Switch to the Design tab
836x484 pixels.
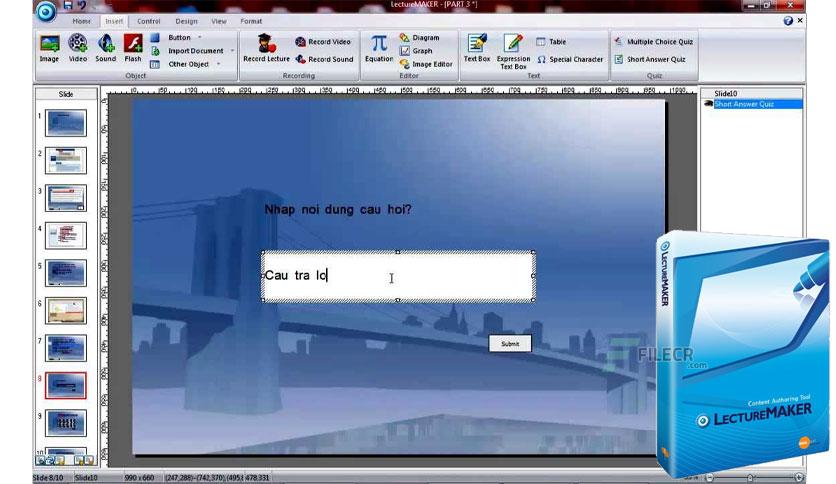[186, 21]
